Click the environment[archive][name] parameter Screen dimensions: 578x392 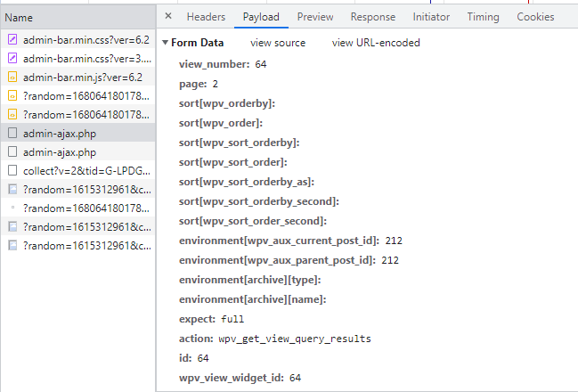(x=253, y=299)
